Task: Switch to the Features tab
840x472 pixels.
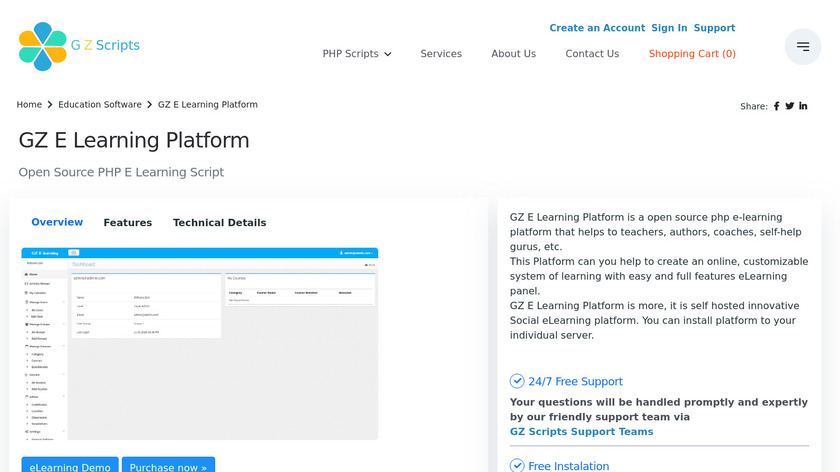Action: (x=128, y=222)
